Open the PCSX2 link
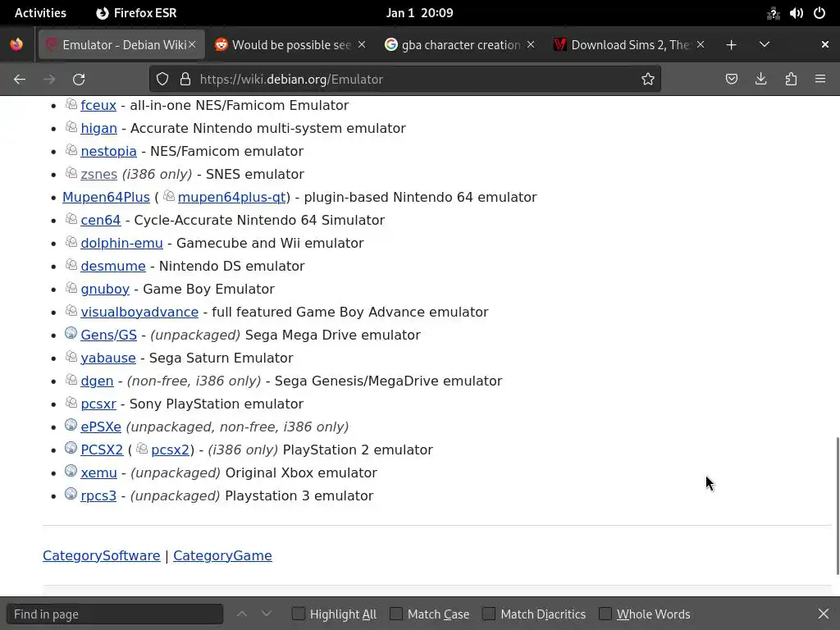The image size is (840, 630). 102,450
